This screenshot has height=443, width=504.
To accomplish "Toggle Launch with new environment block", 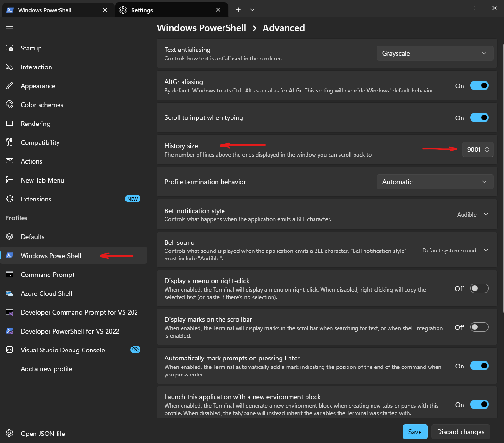I will [x=479, y=404].
